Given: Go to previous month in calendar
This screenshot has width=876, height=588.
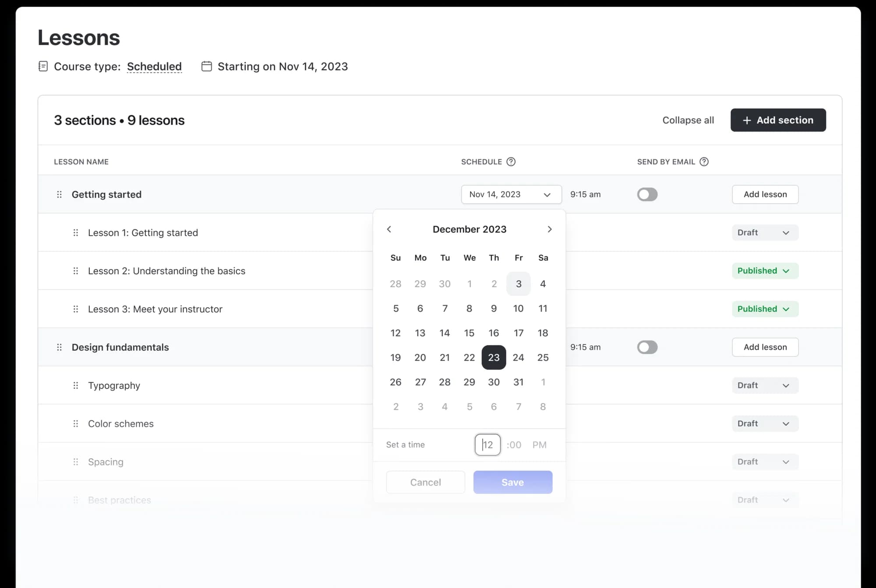Looking at the screenshot, I should tap(389, 229).
